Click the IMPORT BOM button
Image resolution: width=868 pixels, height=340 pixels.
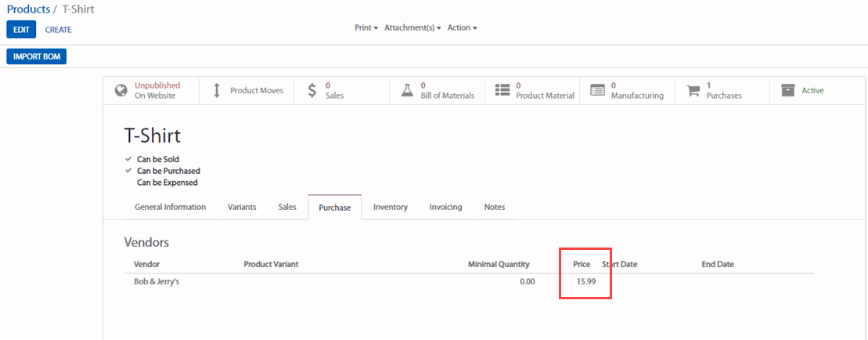[x=36, y=56]
